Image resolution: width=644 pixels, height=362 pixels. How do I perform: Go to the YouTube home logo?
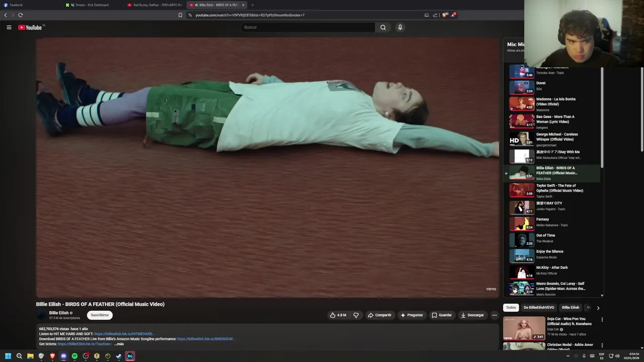coord(30,27)
